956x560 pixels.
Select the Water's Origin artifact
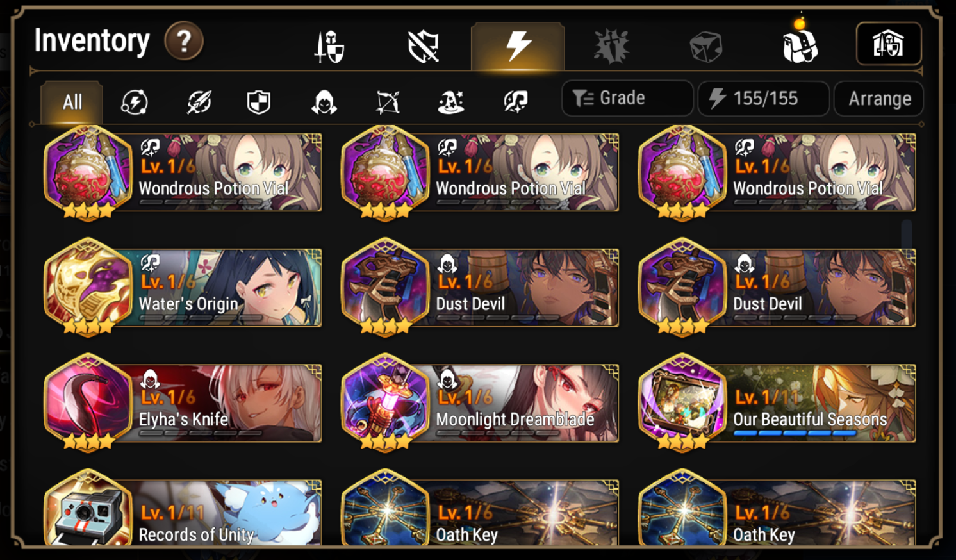click(183, 286)
